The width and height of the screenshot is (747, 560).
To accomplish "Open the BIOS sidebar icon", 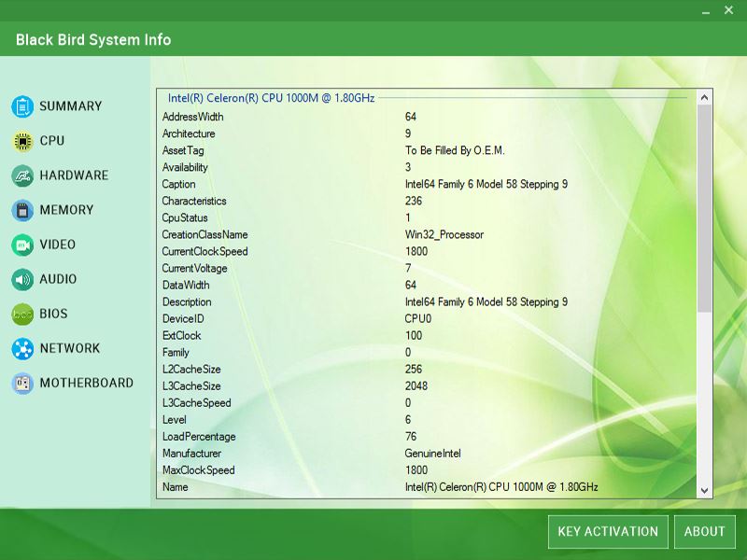I will [x=21, y=314].
